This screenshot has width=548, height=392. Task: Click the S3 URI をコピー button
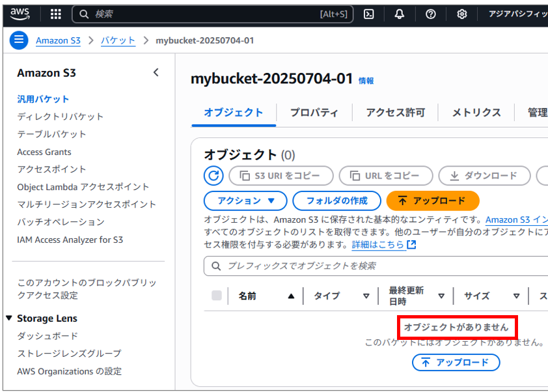pos(281,176)
